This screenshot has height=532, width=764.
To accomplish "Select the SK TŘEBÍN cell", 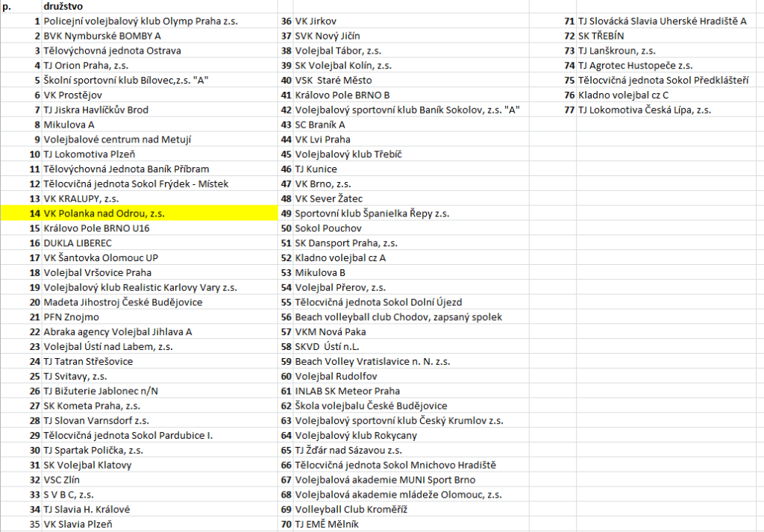I will coord(601,36).
